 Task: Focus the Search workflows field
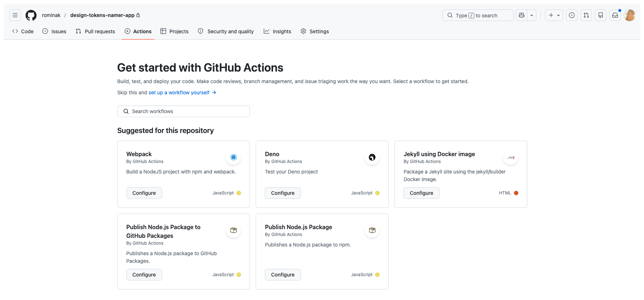pos(183,111)
